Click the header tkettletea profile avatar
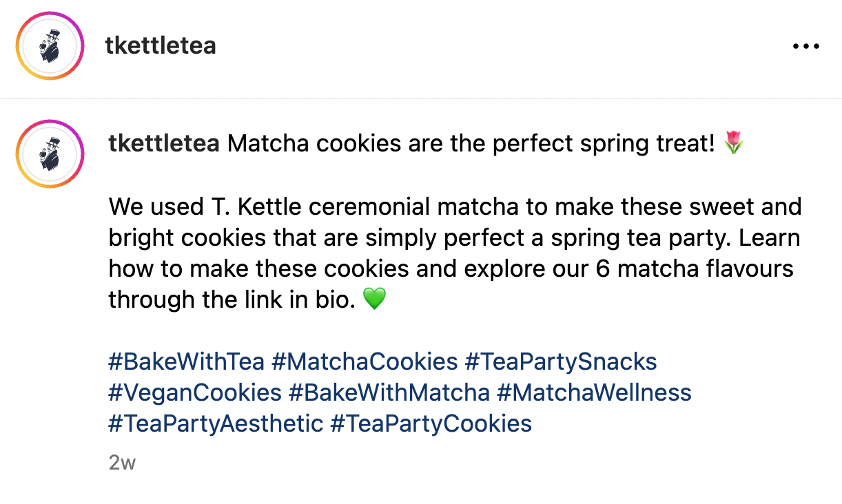 (50, 47)
